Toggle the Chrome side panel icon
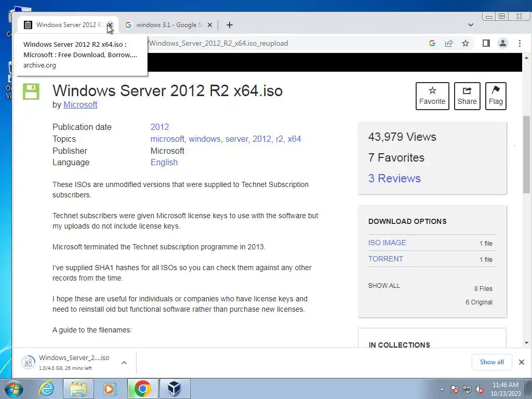This screenshot has width=532, height=399. point(486,43)
